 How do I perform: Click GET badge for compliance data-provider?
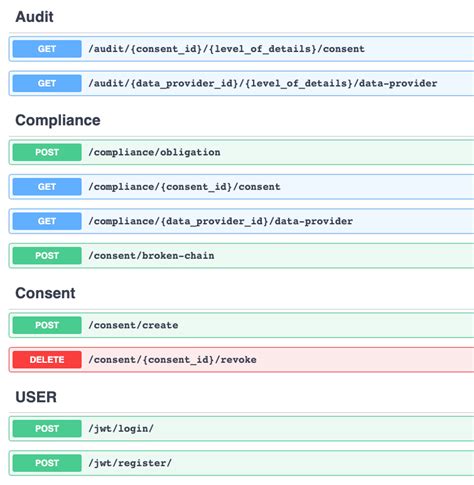coord(47,221)
